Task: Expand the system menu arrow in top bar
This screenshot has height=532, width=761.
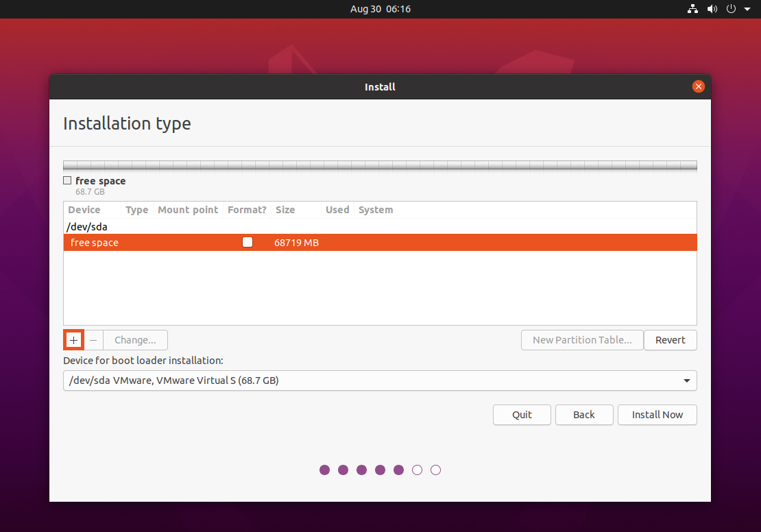Action: (x=747, y=9)
